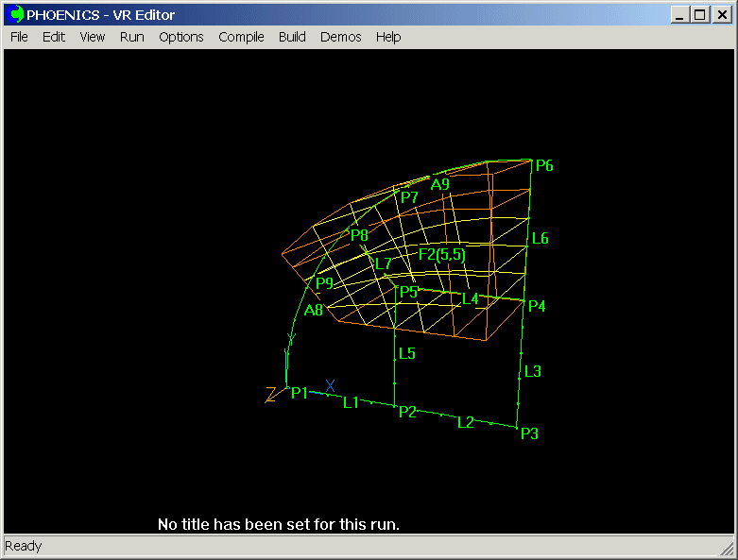Open the Run menu
The width and height of the screenshot is (738, 560).
coord(132,37)
